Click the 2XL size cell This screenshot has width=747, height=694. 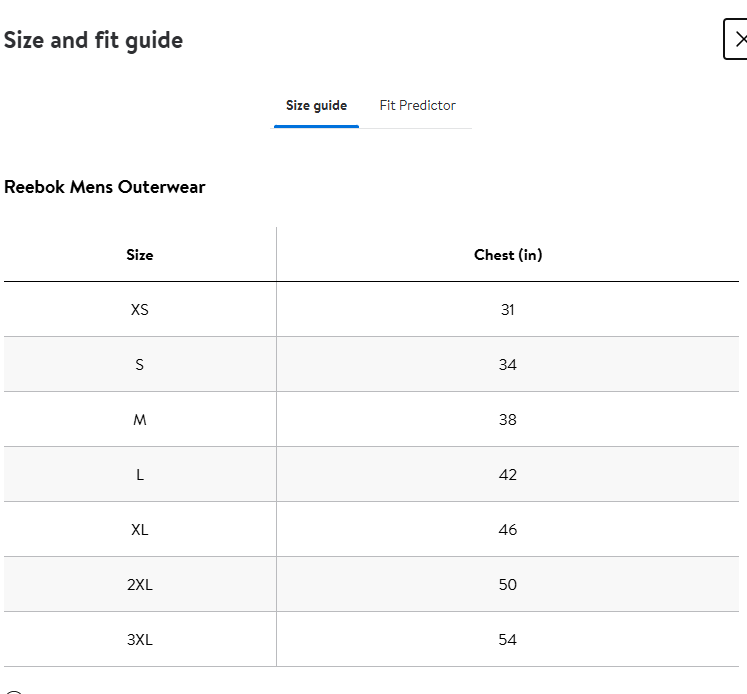pyautogui.click(x=140, y=585)
